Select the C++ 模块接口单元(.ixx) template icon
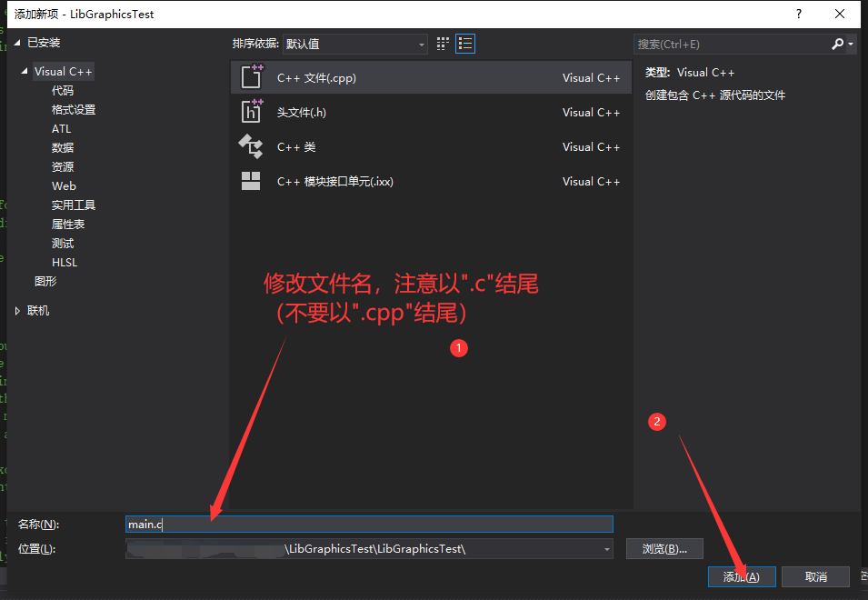Screen dimensions: 868x600 [252, 181]
